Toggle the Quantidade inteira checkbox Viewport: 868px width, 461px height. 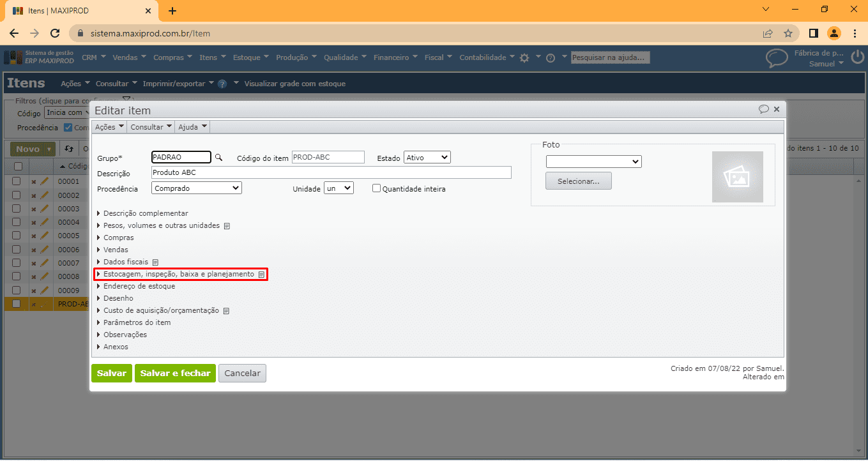376,188
